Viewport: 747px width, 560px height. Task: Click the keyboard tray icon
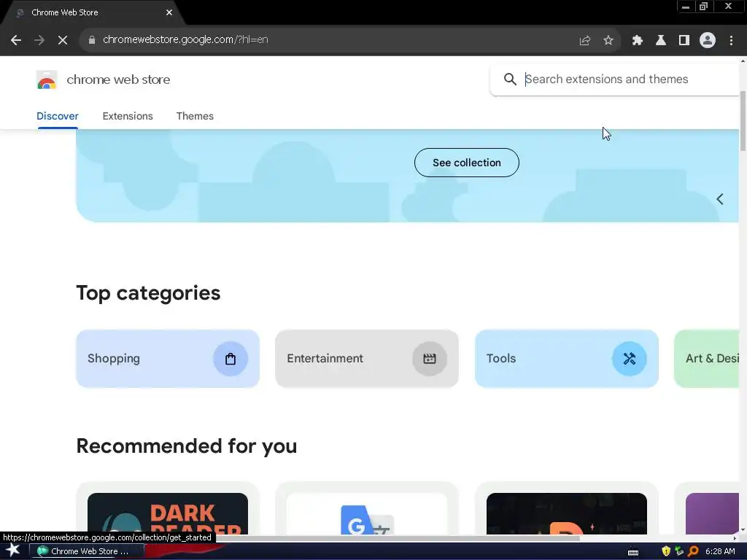coord(633,552)
